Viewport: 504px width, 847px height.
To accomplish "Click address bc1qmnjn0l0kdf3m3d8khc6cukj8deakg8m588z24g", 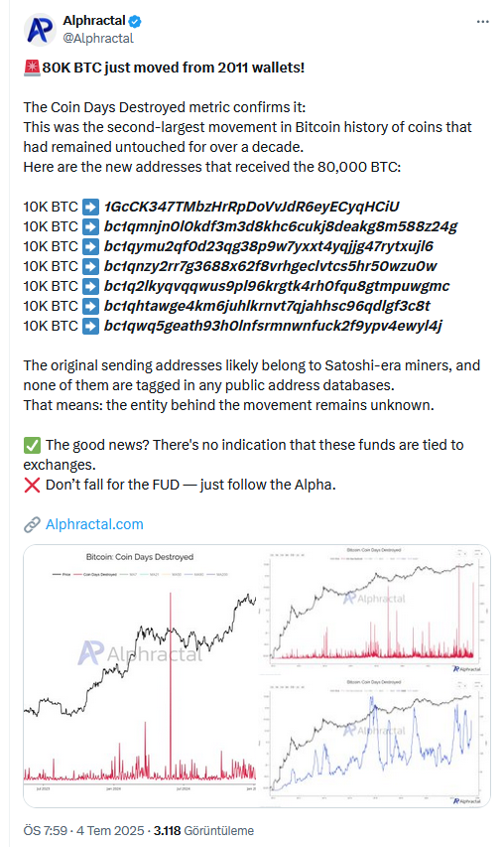I will pos(281,226).
